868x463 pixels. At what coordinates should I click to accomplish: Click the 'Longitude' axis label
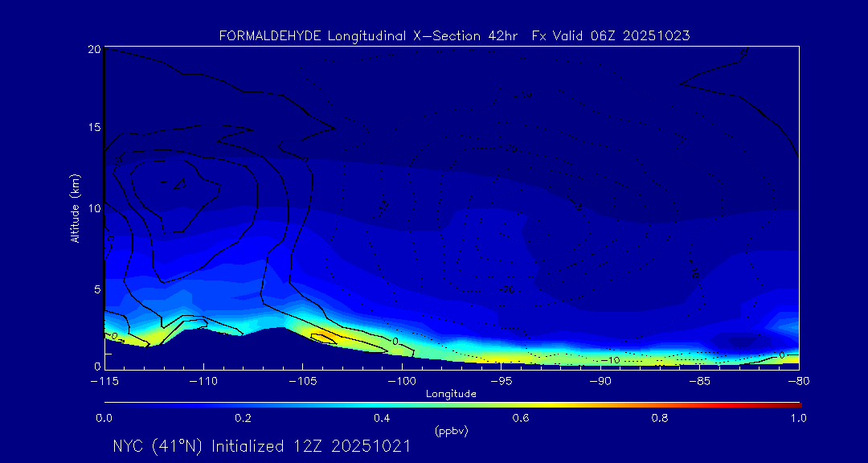tap(451, 394)
